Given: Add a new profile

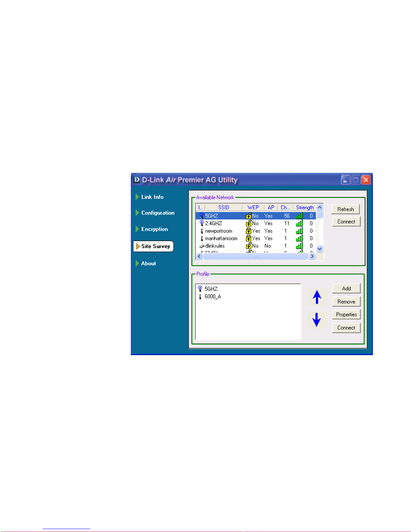Looking at the screenshot, I should click(x=346, y=288).
